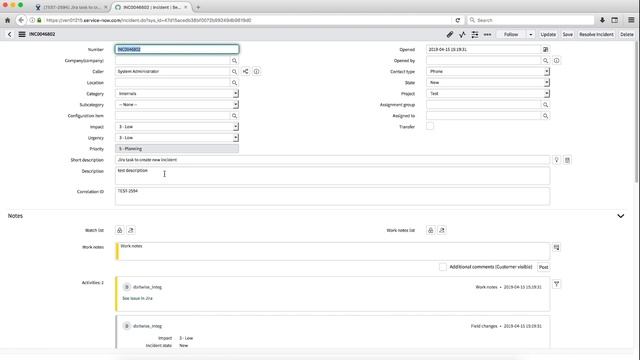Add me to the Work notes list icon

tap(442, 230)
